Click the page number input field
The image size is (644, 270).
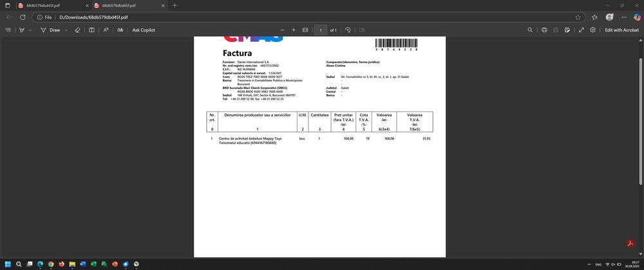tap(321, 30)
